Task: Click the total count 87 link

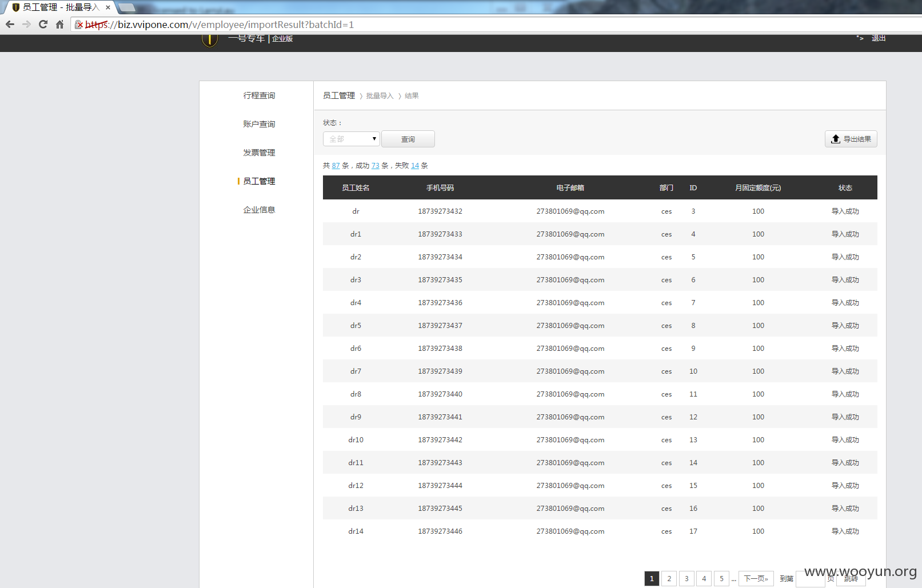Action: [x=336, y=166]
